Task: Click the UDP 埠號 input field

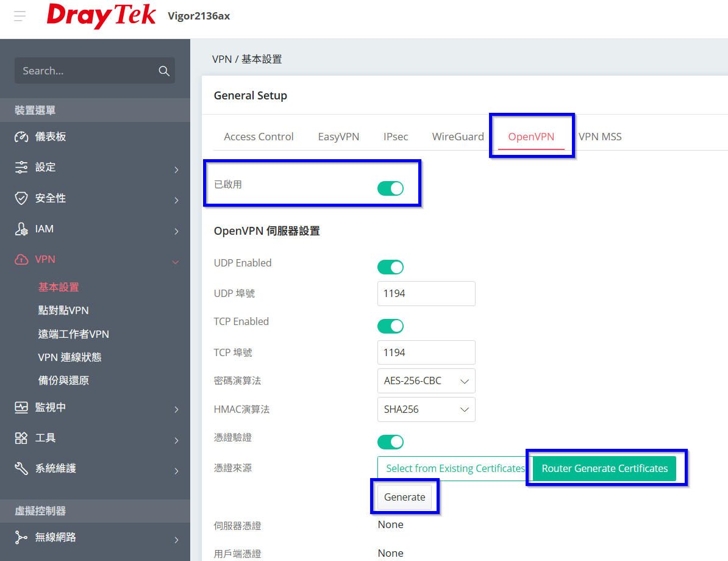Action: point(426,293)
